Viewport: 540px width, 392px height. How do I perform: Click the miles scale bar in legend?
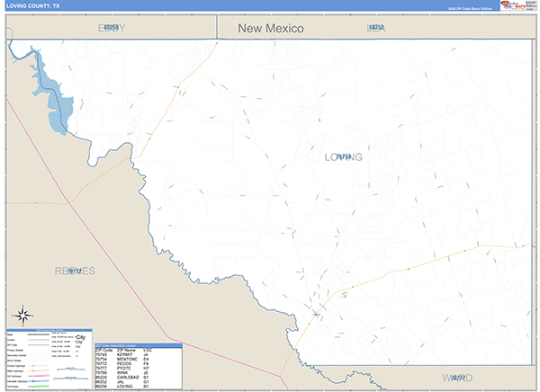pyautogui.click(x=71, y=369)
